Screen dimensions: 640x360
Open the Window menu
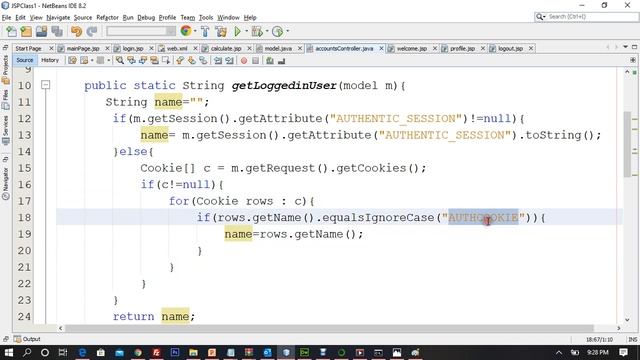(228, 18)
